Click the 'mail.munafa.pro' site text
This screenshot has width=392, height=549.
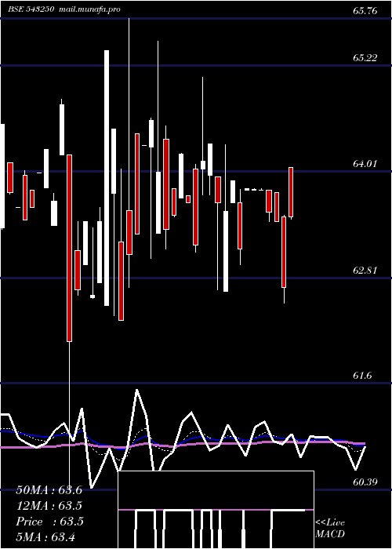89,9
